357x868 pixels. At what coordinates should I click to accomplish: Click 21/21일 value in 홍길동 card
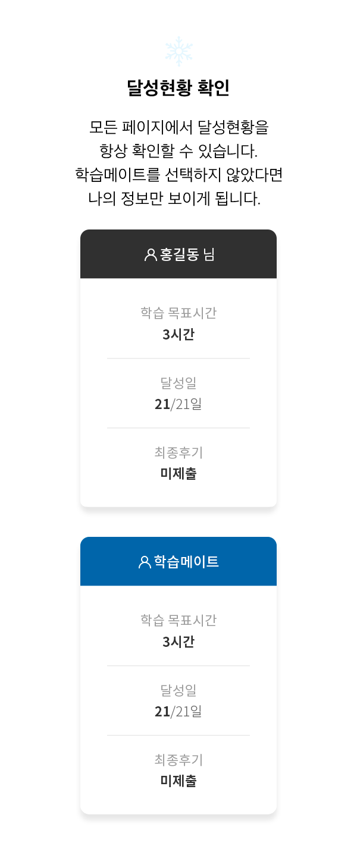tap(178, 404)
